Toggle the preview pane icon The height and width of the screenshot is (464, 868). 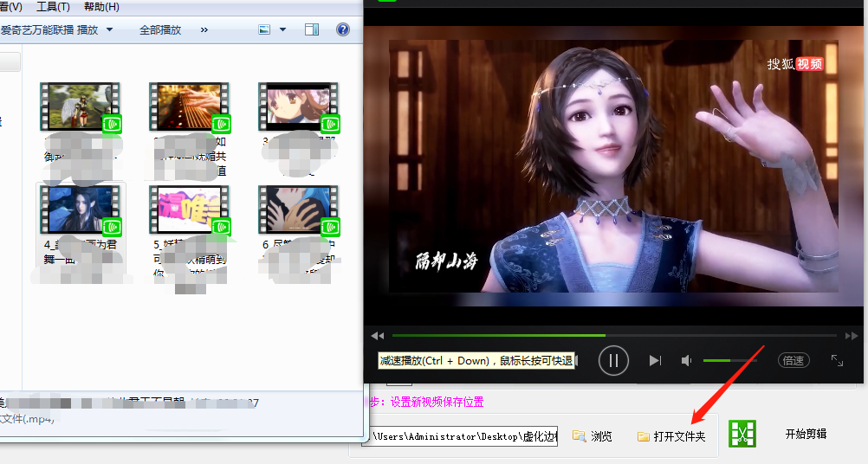click(x=312, y=29)
